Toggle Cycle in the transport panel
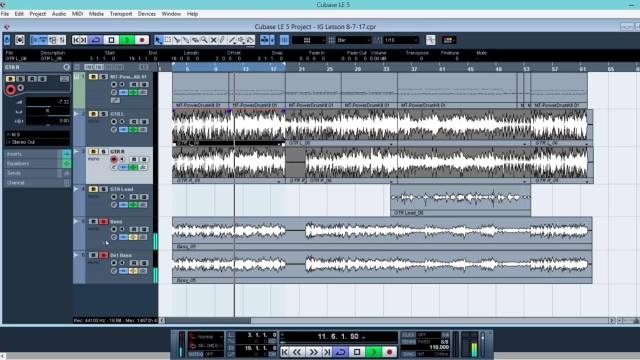The image size is (640, 360). 341,352
